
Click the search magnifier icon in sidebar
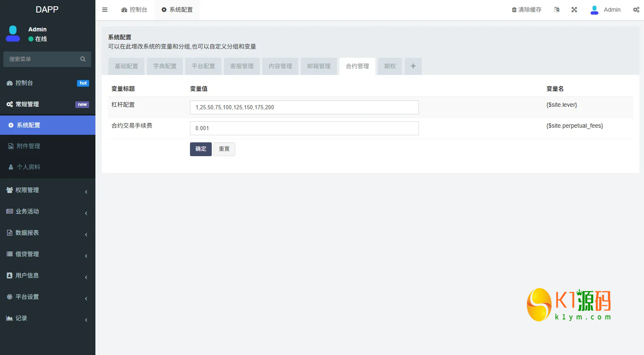point(83,59)
